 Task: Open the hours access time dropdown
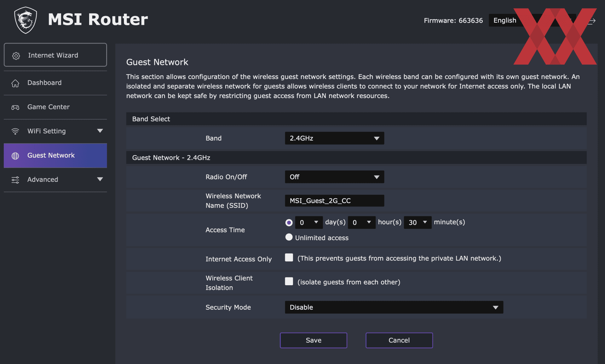362,222
